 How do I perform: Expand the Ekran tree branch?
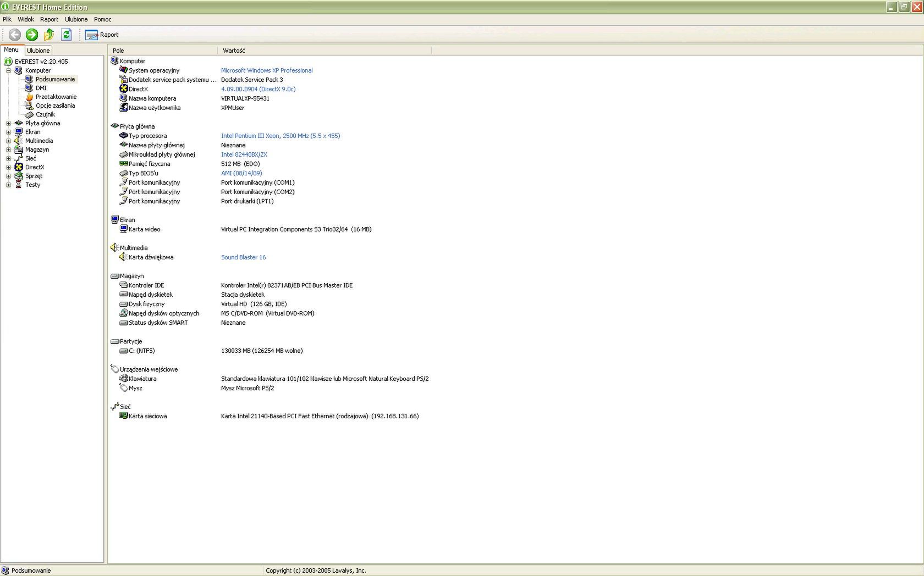click(x=8, y=132)
